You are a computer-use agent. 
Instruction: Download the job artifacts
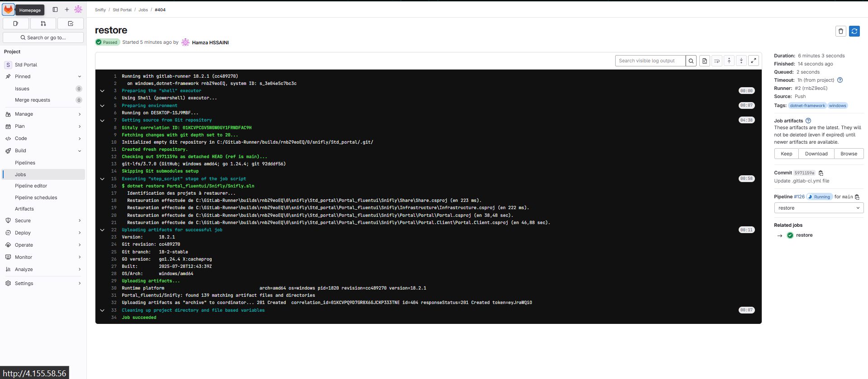[x=816, y=154]
